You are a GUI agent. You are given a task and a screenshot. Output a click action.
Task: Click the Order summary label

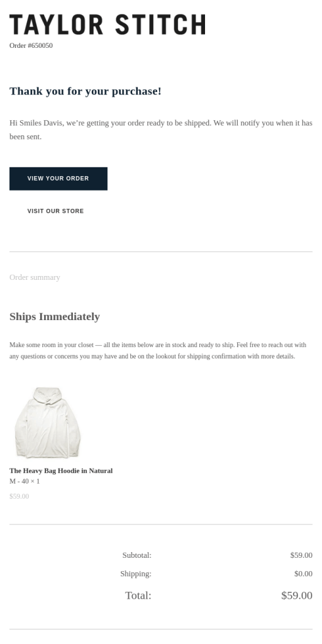[x=35, y=277]
